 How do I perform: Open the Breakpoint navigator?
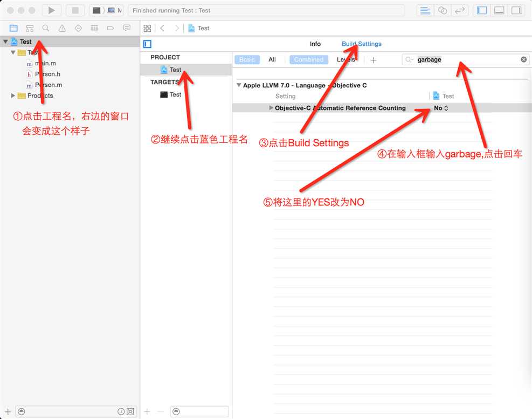pyautogui.click(x=110, y=28)
